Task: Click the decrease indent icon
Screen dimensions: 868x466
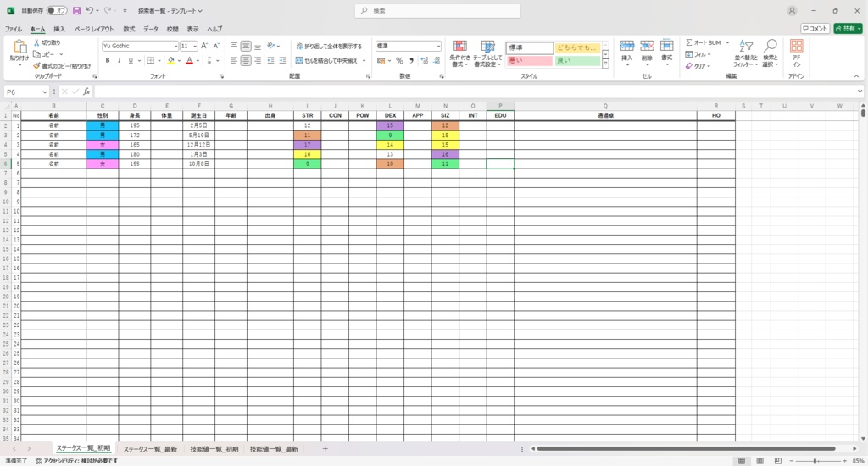Action: tap(270, 60)
